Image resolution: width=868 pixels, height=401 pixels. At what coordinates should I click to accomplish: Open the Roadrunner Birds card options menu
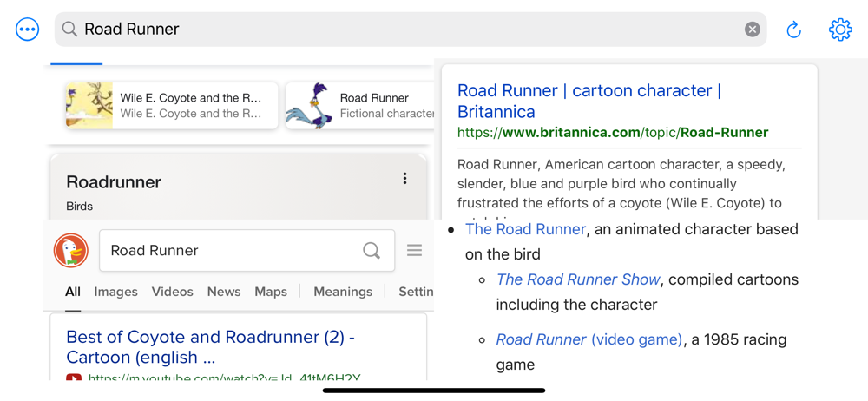[x=405, y=178]
